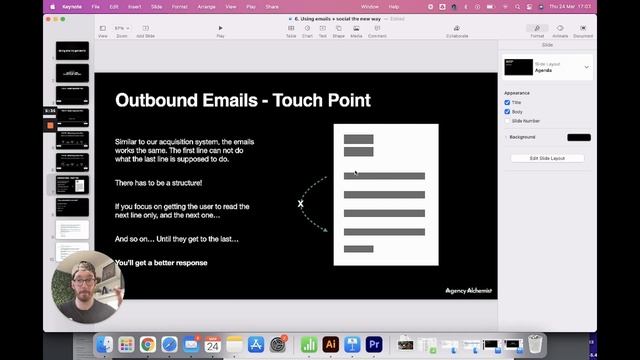Click the 'There has to be a structure!' text
Screen dimensions: 640x360
tap(158, 183)
